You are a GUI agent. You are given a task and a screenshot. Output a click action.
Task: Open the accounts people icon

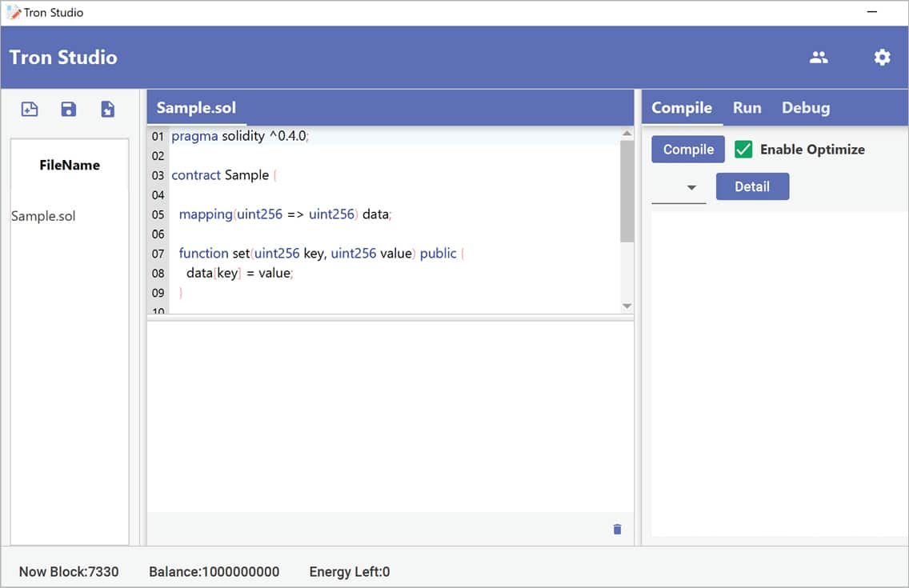point(819,58)
